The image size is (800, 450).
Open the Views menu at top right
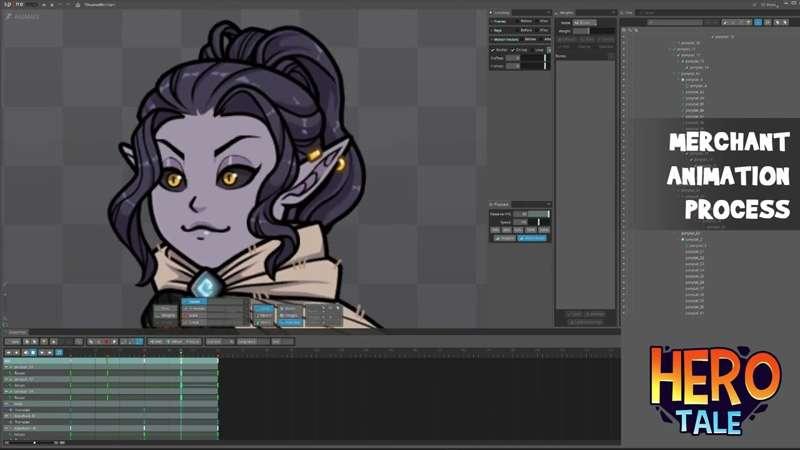tap(769, 4)
